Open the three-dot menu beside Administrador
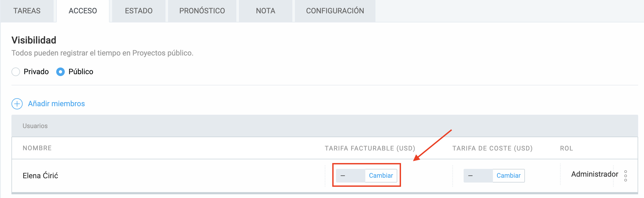This screenshot has width=644, height=198. coord(626,176)
